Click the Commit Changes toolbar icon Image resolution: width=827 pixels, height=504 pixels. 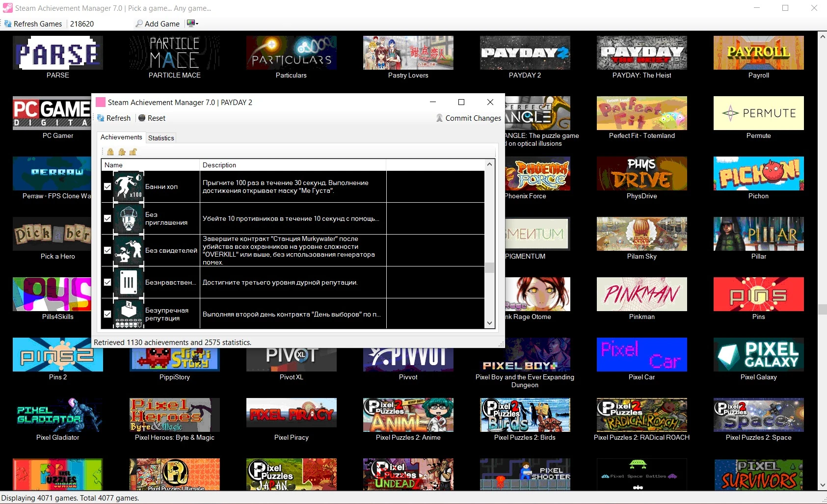pyautogui.click(x=439, y=118)
